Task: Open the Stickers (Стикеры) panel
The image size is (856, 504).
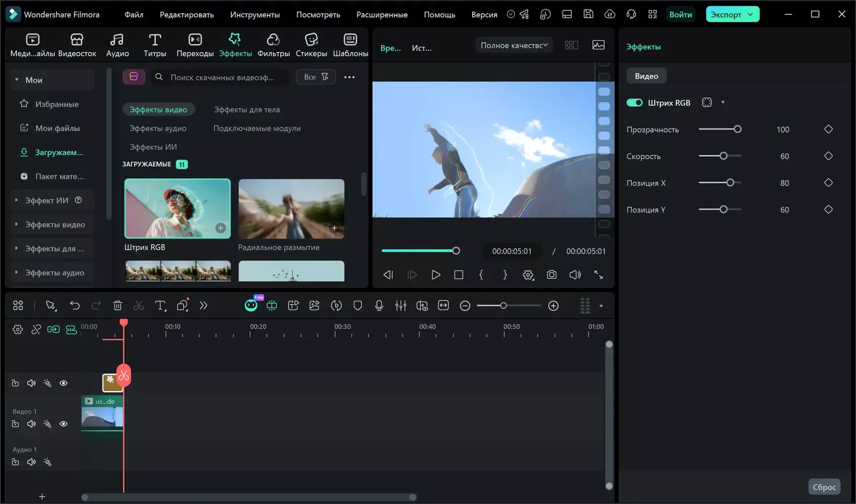Action: point(311,45)
